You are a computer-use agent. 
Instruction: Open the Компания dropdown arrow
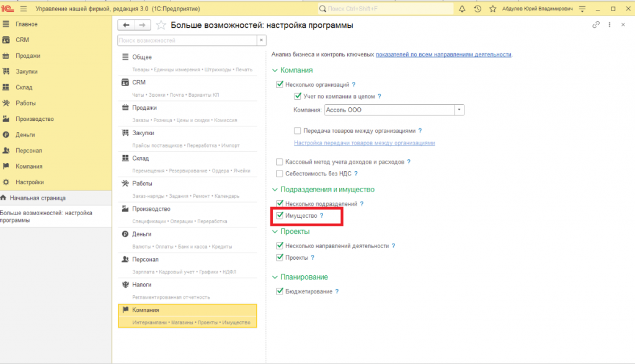click(x=460, y=110)
